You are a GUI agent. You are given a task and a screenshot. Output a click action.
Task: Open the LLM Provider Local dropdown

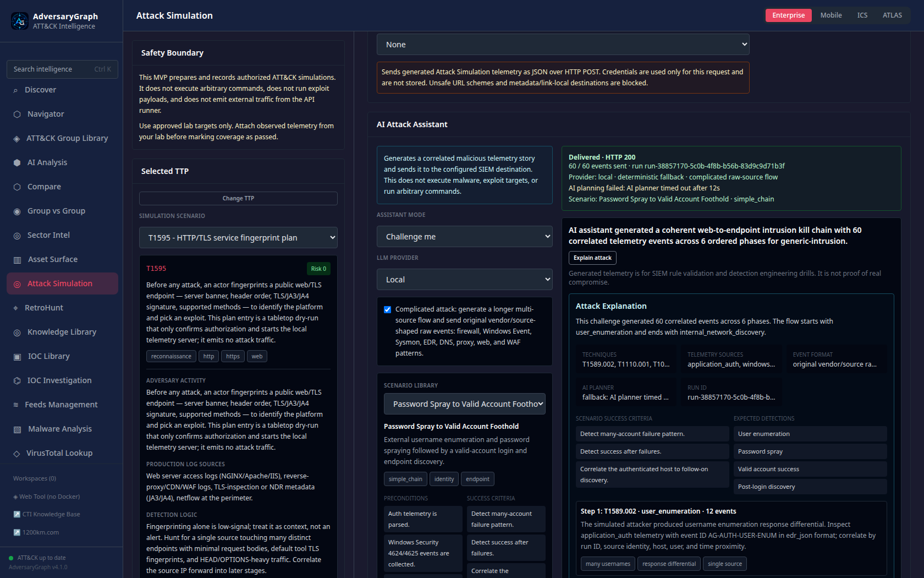tap(464, 280)
